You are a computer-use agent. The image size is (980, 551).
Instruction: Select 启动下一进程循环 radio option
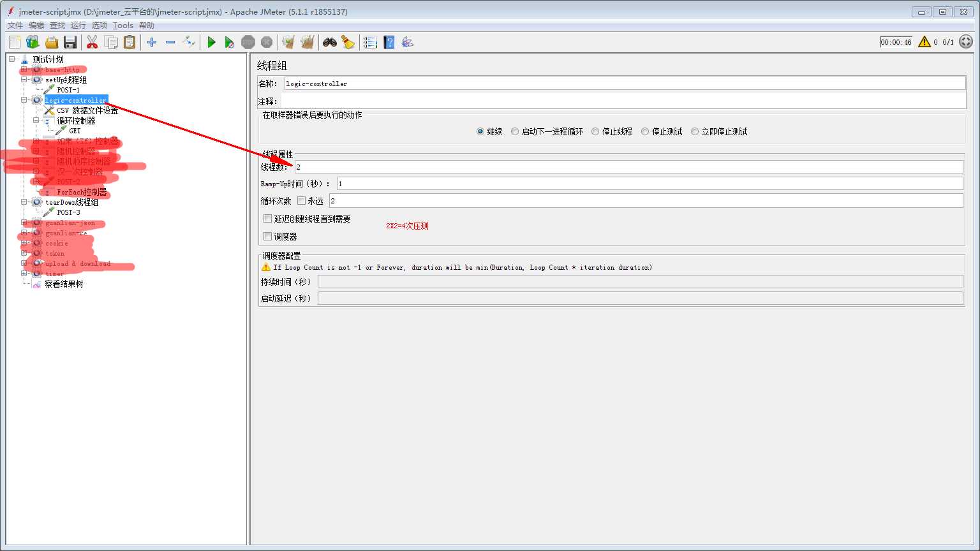pyautogui.click(x=515, y=131)
